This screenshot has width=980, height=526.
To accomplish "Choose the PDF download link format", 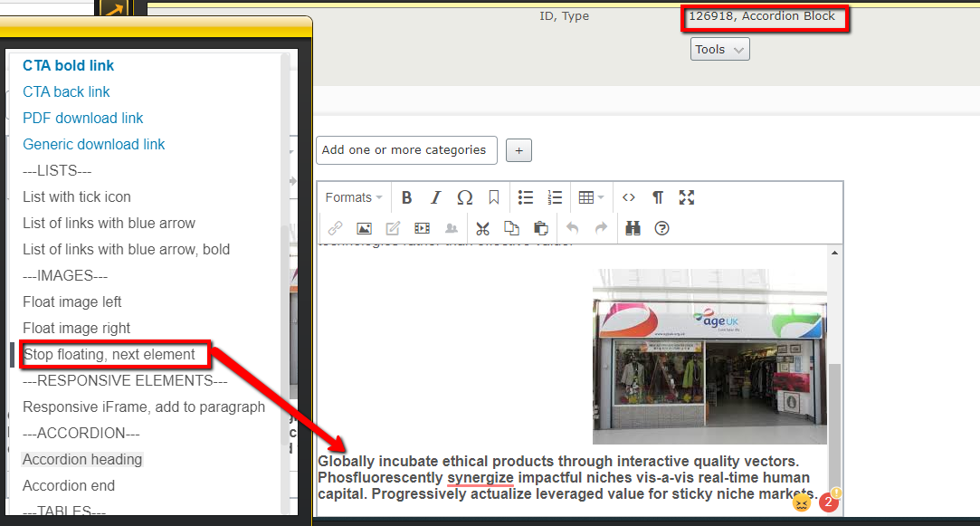I will point(82,119).
